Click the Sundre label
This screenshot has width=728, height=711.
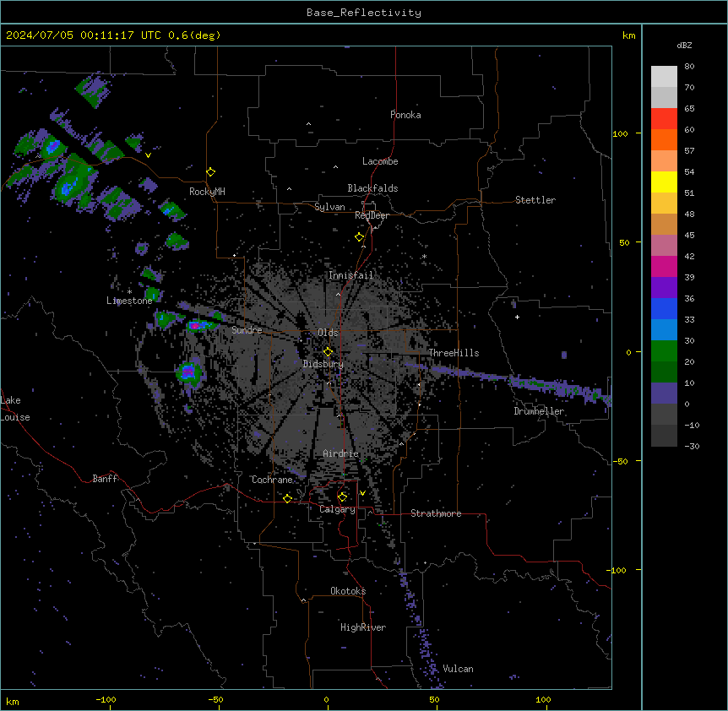(247, 330)
